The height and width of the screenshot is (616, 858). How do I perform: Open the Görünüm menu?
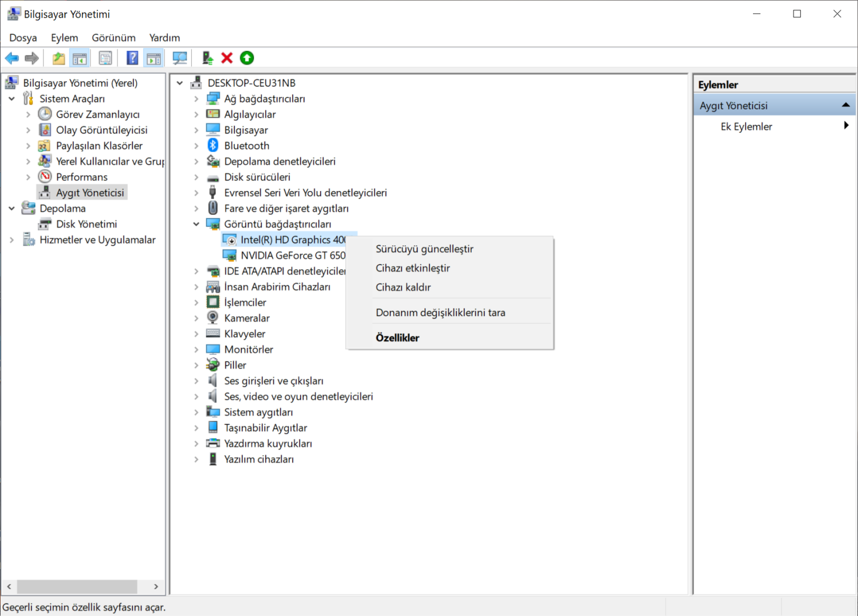pos(114,38)
